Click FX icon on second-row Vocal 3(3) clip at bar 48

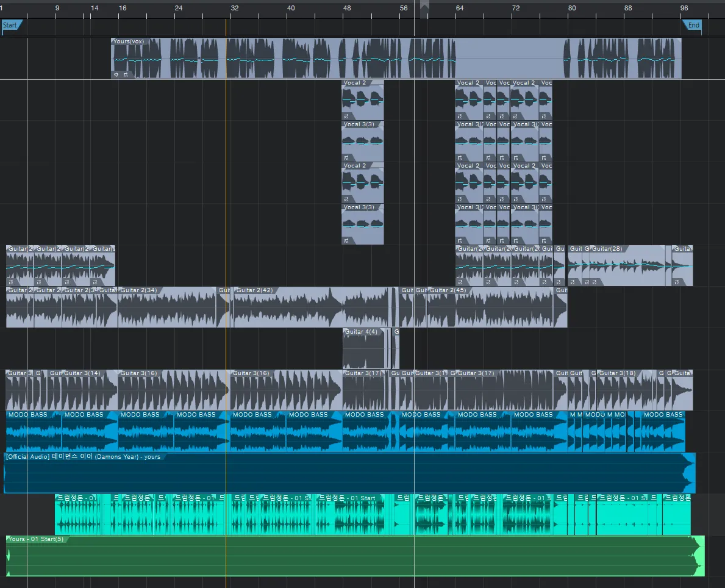(x=346, y=157)
